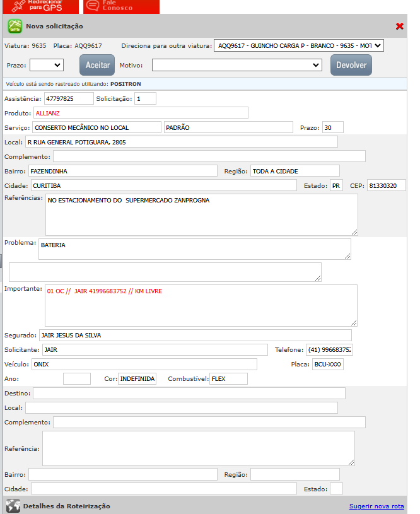The image size is (420, 514).
Task: Click the Combustível field showing FLEX
Action: [x=228, y=378]
